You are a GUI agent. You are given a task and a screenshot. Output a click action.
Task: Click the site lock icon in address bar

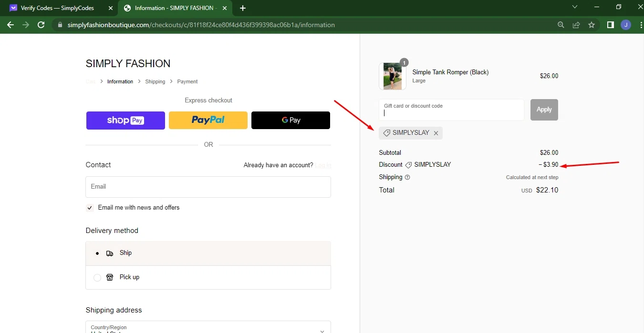click(x=60, y=25)
